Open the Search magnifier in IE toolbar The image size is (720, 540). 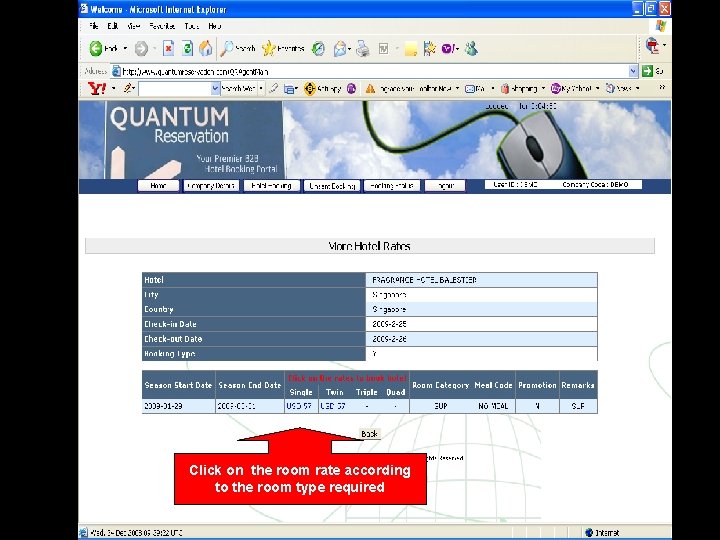point(227,48)
